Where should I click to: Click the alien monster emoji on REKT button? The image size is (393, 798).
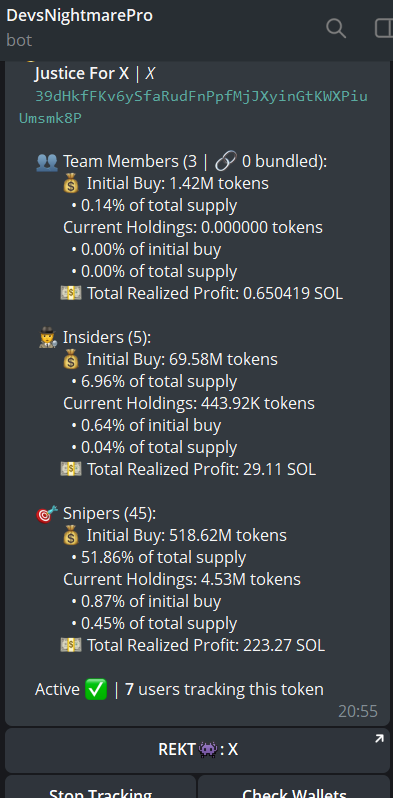pyautogui.click(x=208, y=750)
